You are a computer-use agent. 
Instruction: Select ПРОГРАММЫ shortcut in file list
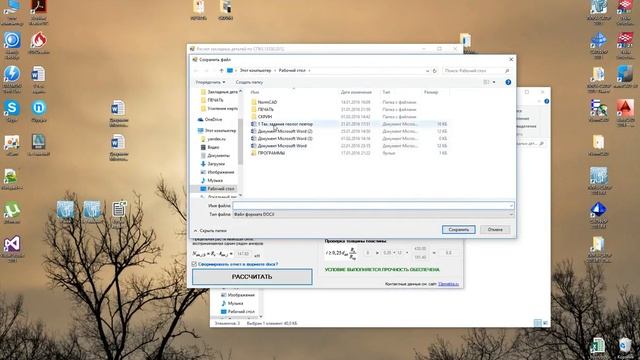[271, 153]
